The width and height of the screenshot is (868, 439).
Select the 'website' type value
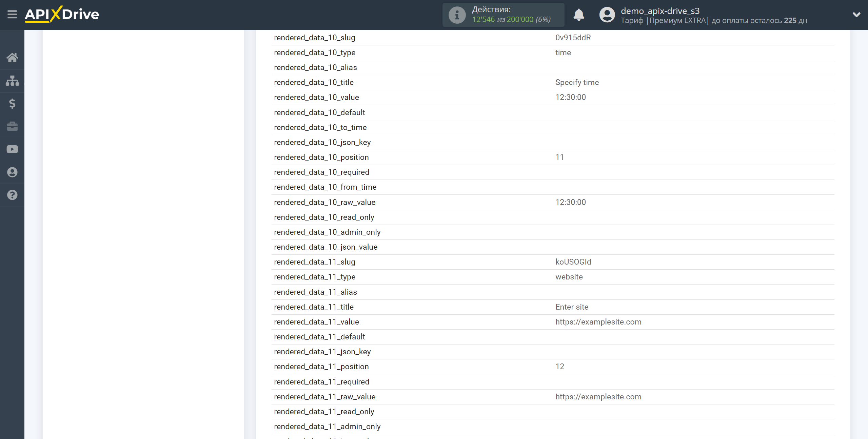tap(569, 277)
